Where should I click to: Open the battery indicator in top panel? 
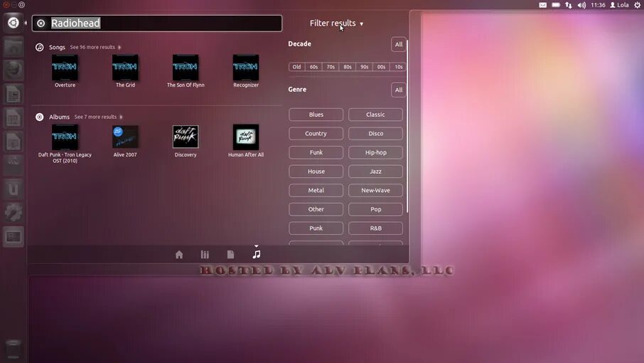(x=556, y=5)
